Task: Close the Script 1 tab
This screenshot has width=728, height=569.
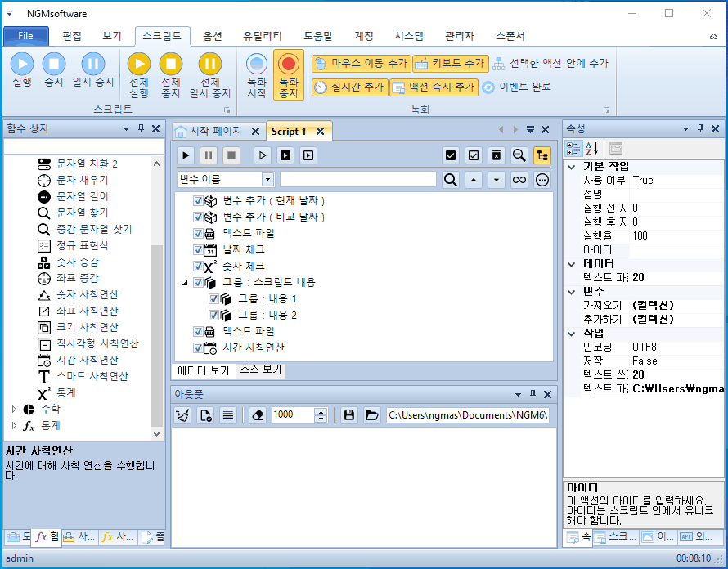Action: coord(320,132)
